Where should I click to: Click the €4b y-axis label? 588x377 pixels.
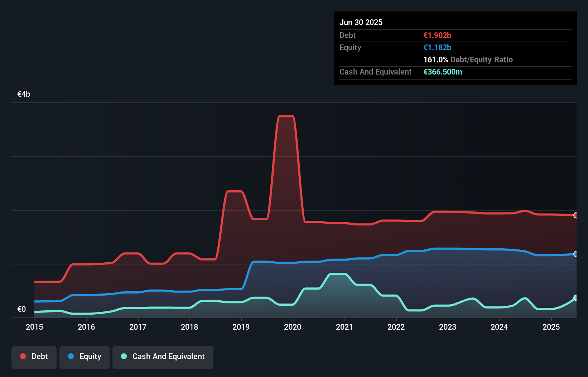coord(24,94)
